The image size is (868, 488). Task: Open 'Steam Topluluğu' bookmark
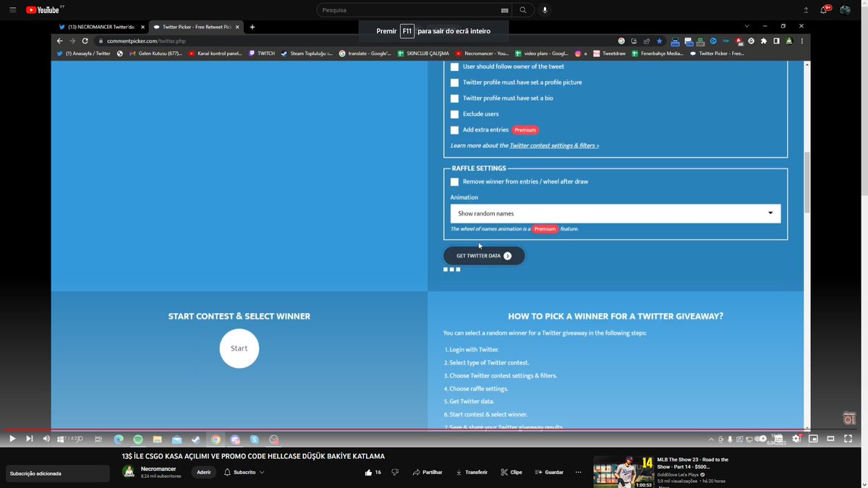click(307, 53)
